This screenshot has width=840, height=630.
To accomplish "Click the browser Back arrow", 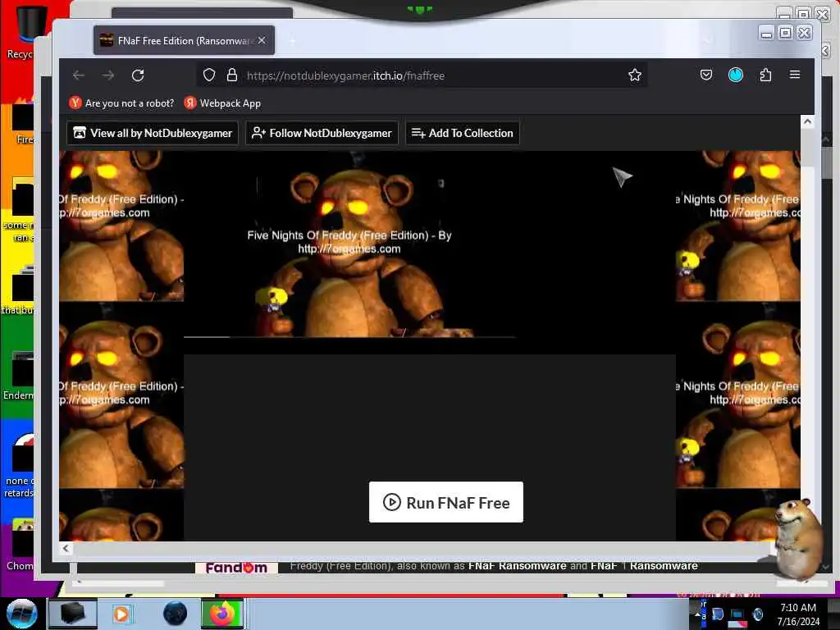I will click(x=79, y=75).
